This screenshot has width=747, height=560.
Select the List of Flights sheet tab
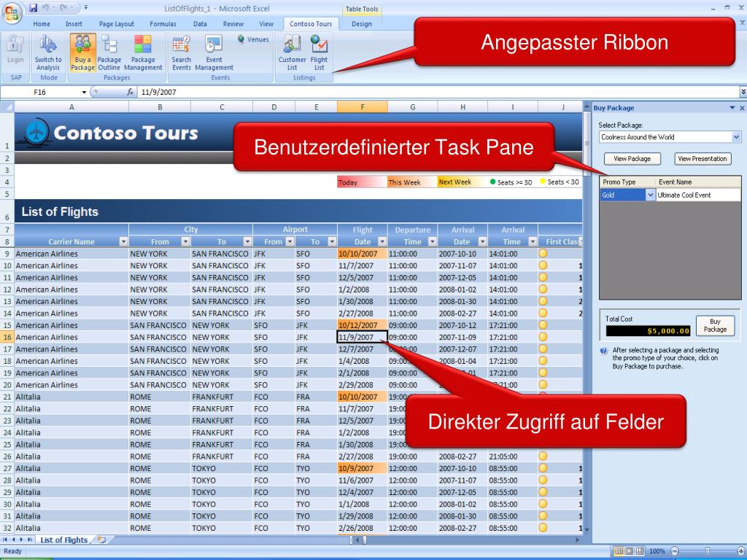pos(64,540)
